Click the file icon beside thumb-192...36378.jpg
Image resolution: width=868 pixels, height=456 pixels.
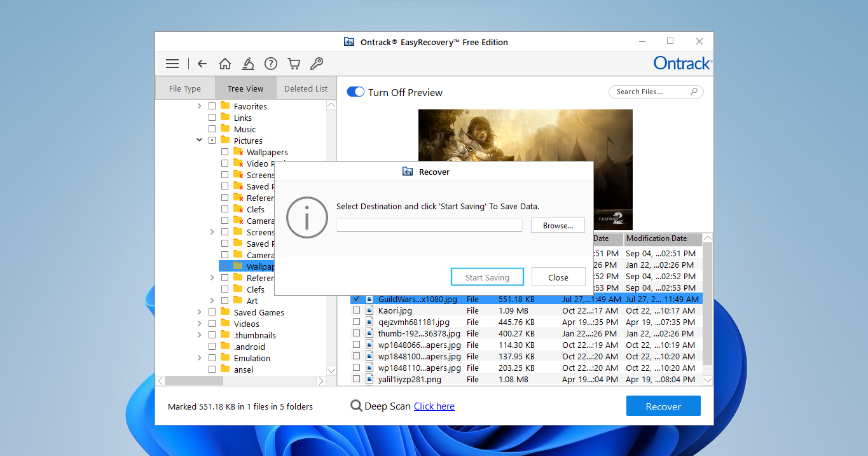tap(369, 333)
